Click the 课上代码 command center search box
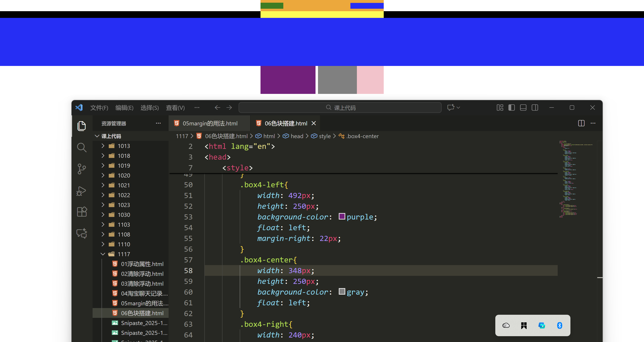 pos(340,108)
